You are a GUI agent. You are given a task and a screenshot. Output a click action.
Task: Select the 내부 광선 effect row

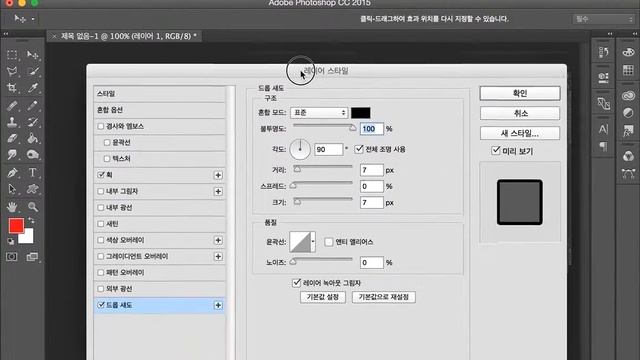point(160,208)
